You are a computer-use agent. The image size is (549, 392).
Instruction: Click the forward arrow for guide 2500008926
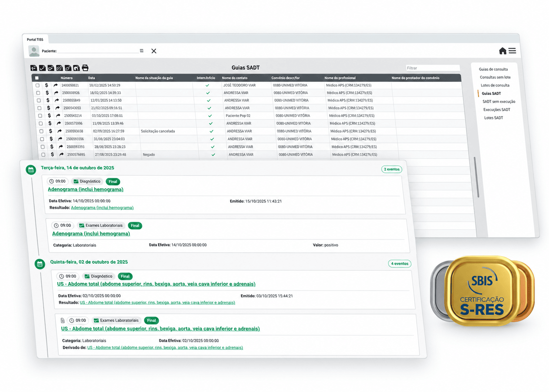[56, 93]
